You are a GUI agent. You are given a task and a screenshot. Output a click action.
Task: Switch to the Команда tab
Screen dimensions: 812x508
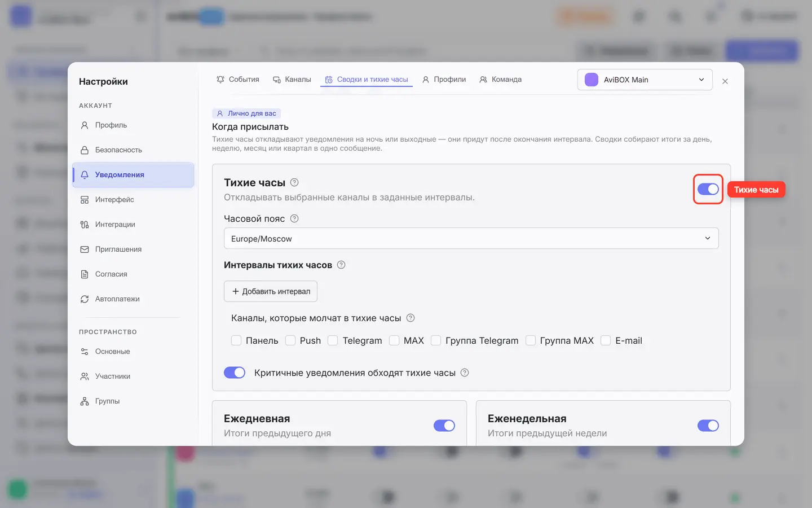point(501,80)
